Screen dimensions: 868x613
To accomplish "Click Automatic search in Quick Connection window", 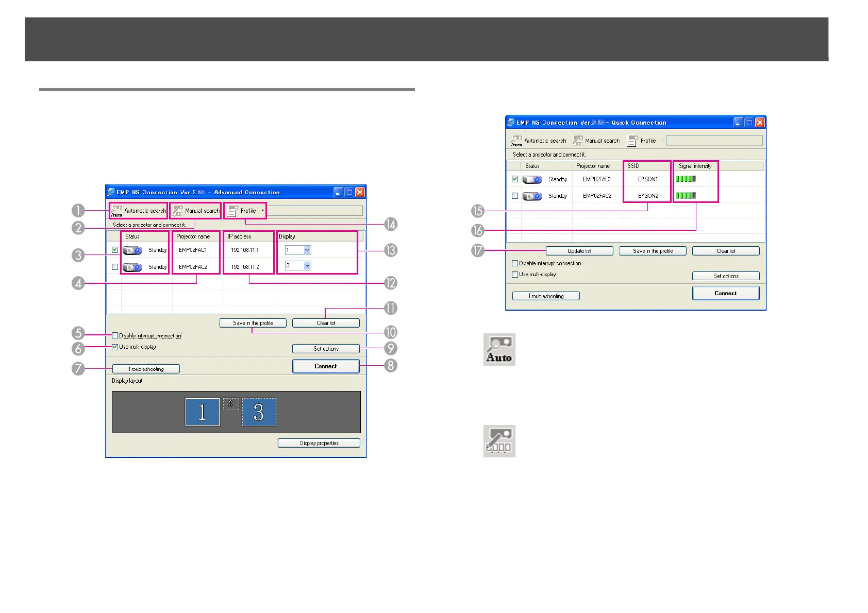I will click(x=539, y=141).
